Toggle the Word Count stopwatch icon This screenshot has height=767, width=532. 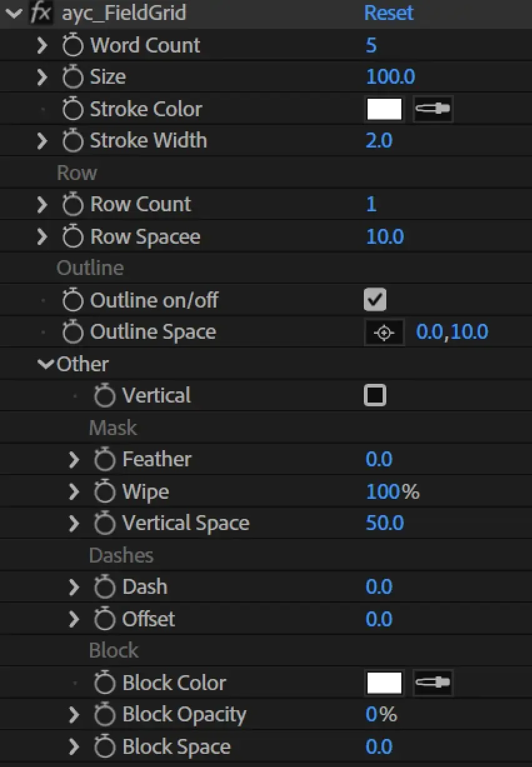coord(73,46)
